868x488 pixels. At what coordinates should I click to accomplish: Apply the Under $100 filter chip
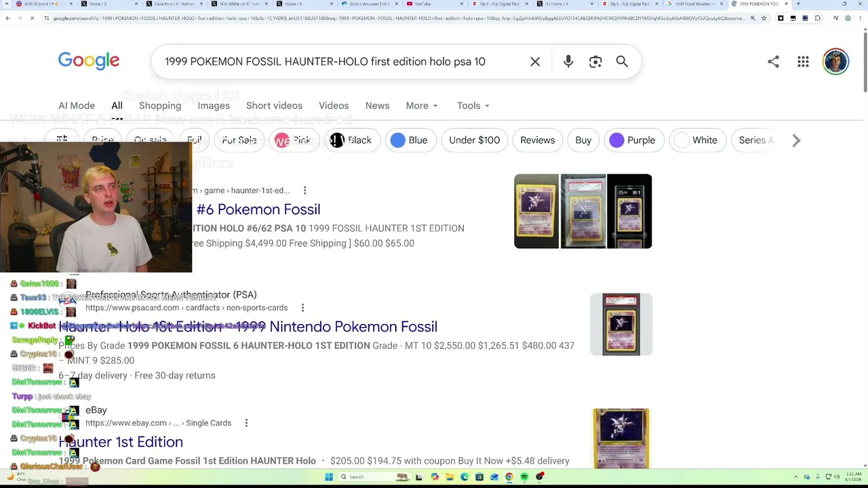tap(474, 140)
